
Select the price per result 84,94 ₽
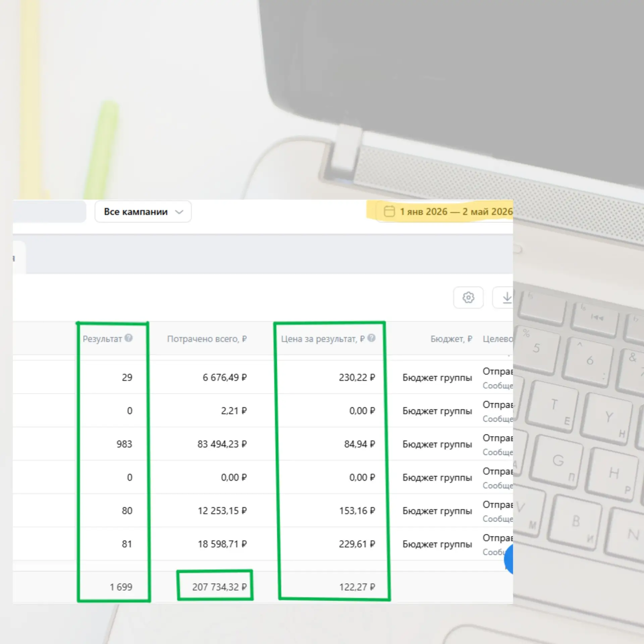(360, 444)
